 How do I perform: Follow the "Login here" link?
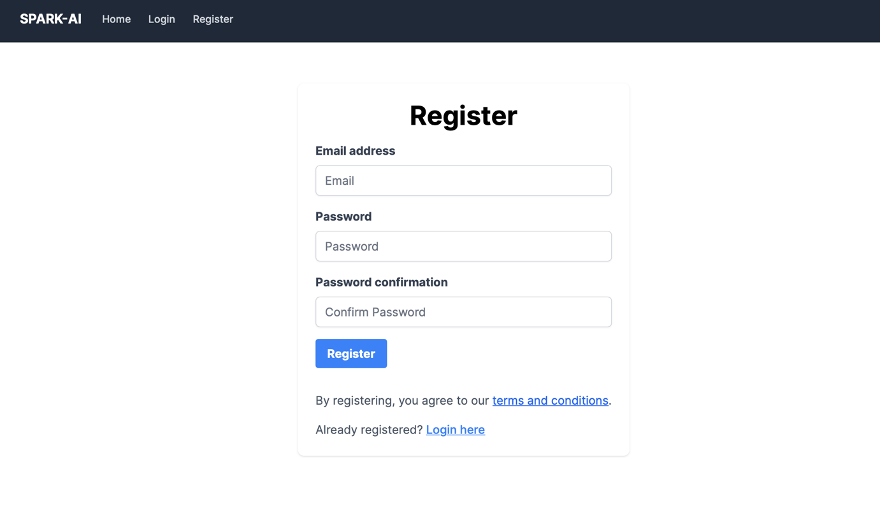455,430
